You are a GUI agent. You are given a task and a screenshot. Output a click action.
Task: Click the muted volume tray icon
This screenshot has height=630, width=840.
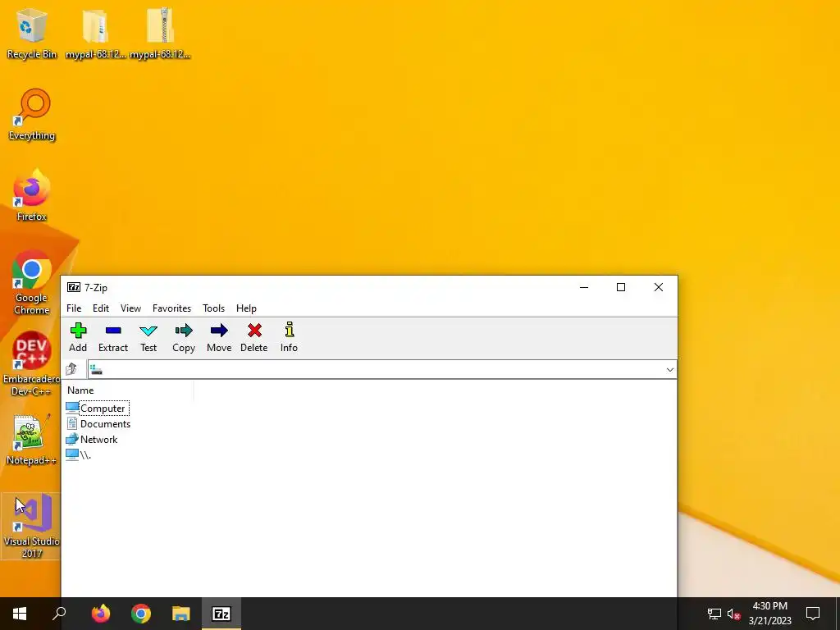[734, 614]
